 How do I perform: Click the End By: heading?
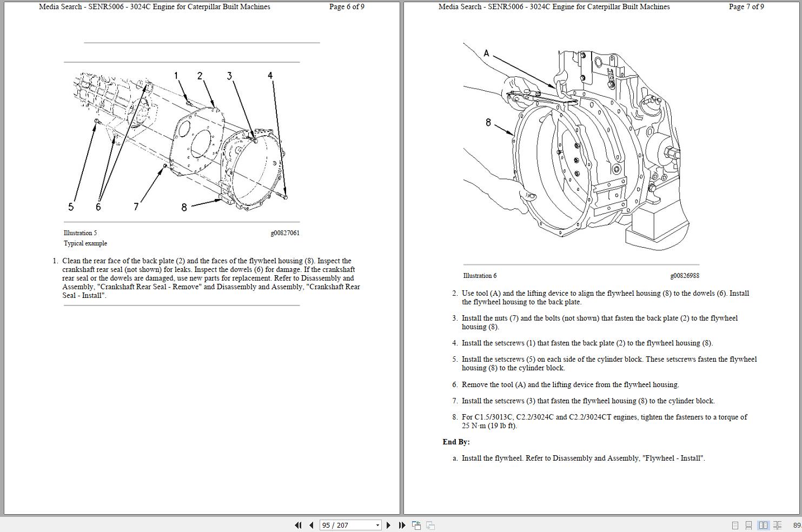(456, 442)
